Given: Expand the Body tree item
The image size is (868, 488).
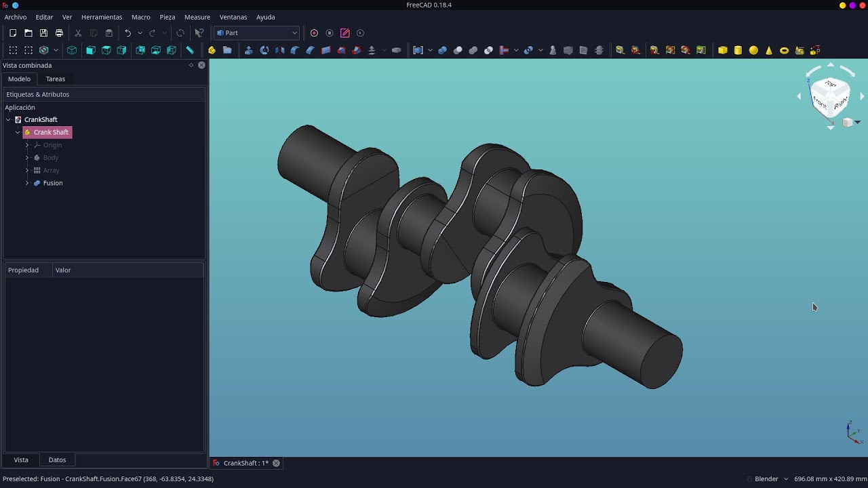Looking at the screenshot, I should (x=27, y=158).
